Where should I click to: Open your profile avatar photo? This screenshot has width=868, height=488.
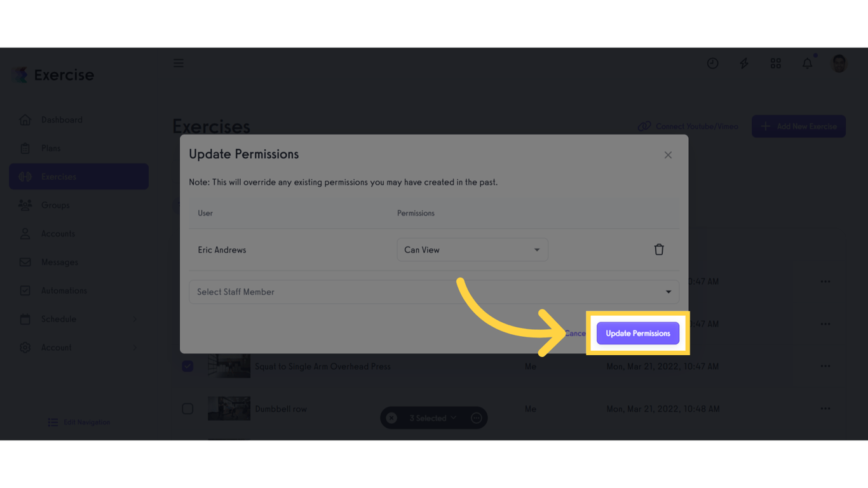point(839,63)
